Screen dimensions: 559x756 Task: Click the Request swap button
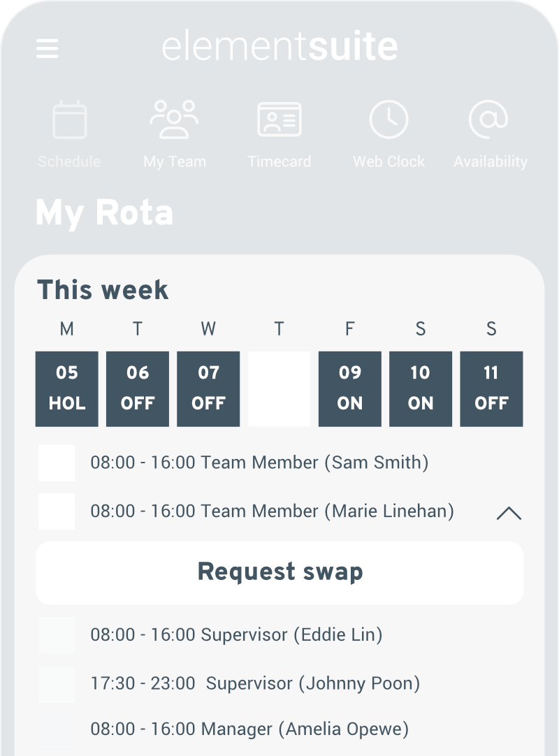(x=279, y=572)
